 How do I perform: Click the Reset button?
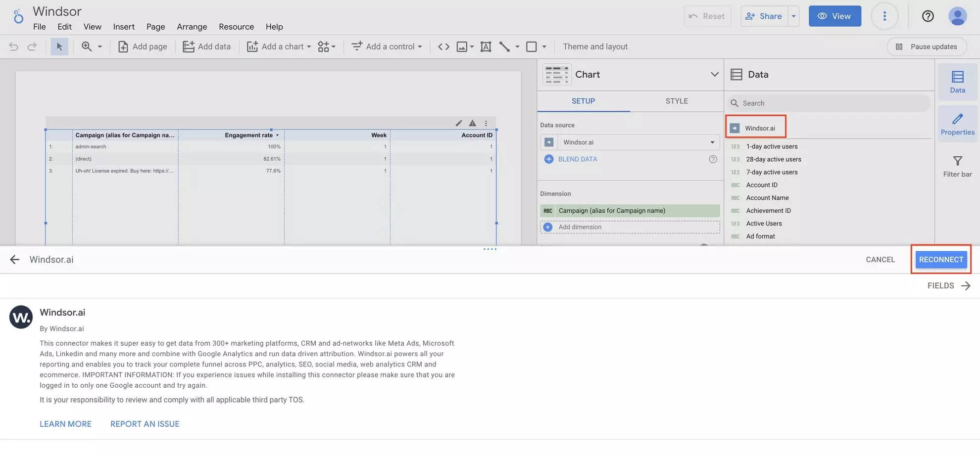click(x=707, y=16)
